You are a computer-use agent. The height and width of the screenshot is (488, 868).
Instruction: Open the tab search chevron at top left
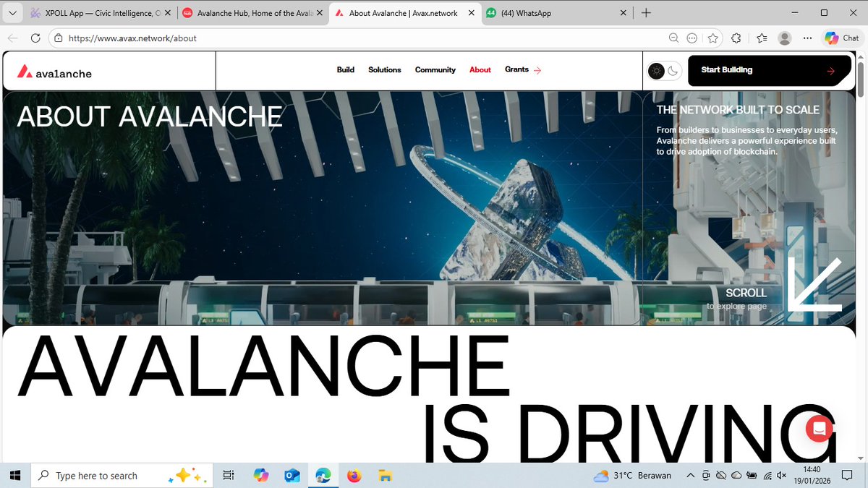pyautogui.click(x=12, y=12)
